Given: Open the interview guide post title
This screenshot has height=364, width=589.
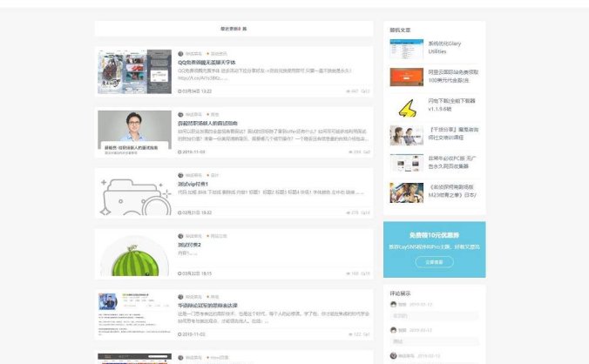Looking at the screenshot, I should (207, 123).
